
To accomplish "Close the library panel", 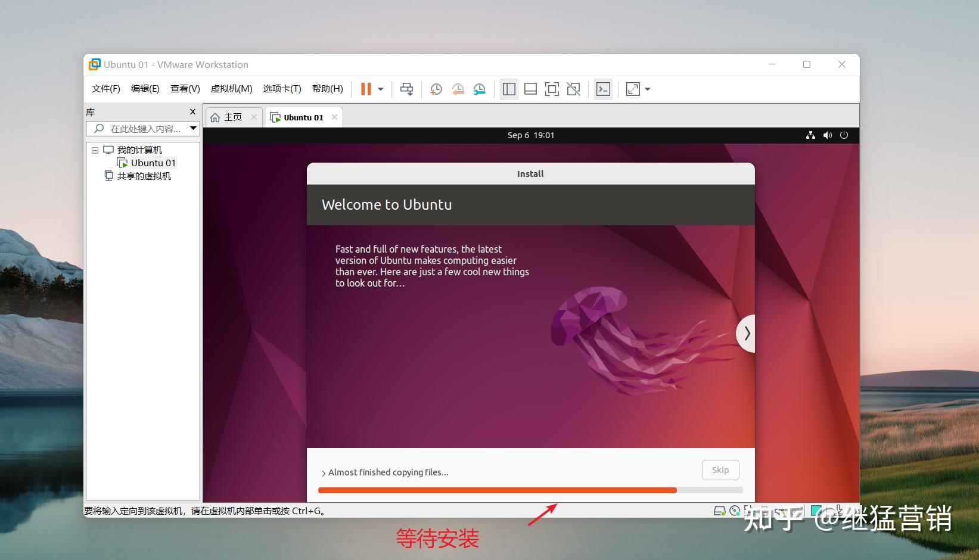I will tap(192, 111).
